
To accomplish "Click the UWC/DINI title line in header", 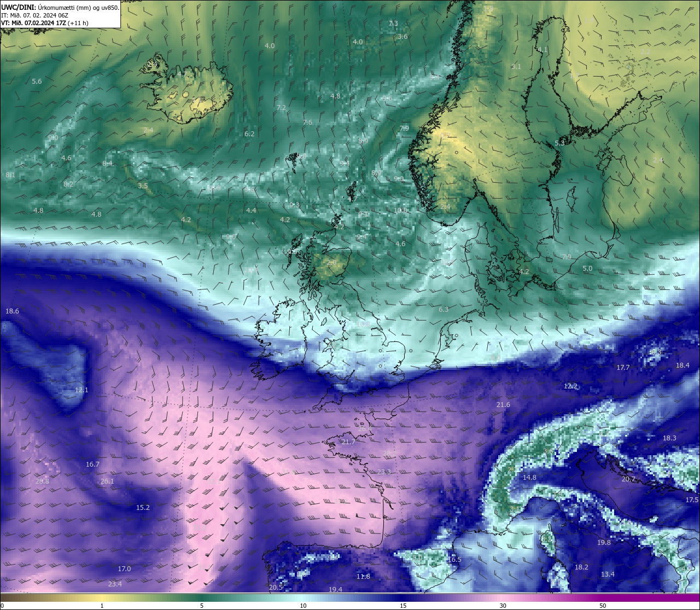I will coord(60,8).
